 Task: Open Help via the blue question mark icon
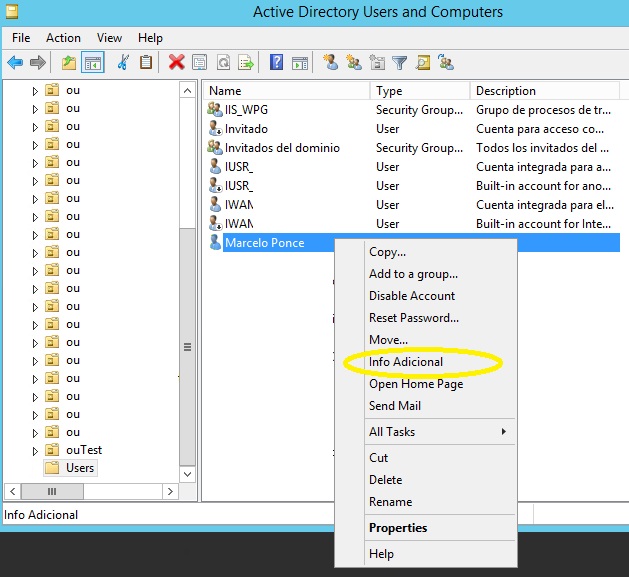pos(276,62)
